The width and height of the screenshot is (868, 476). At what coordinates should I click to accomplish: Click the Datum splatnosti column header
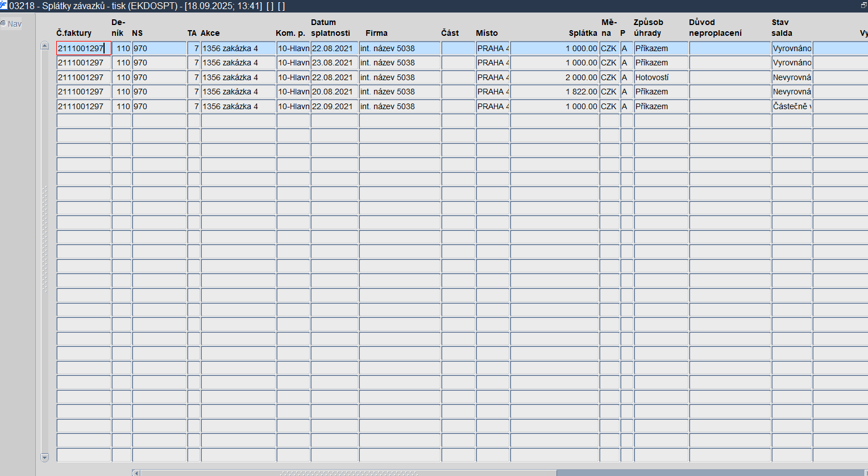tap(330, 28)
